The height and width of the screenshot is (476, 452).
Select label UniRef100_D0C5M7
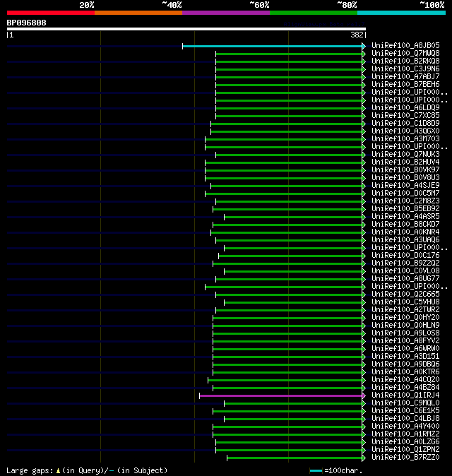click(405, 193)
